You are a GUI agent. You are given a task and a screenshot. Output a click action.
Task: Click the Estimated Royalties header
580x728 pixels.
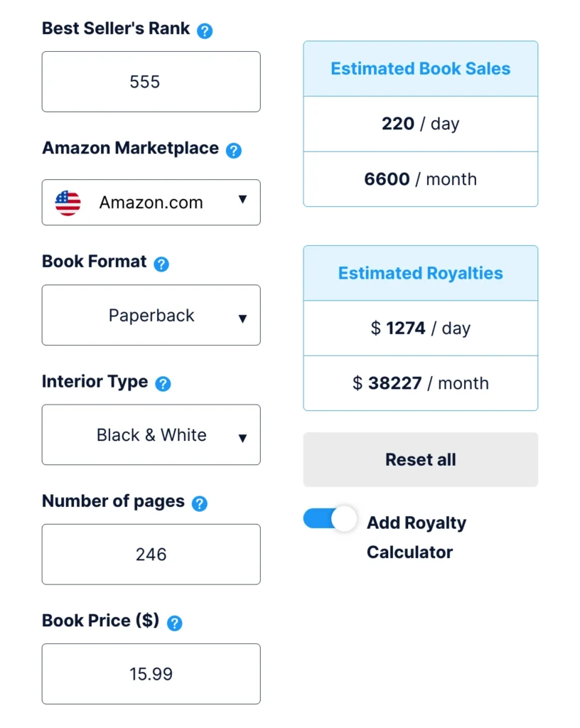(420, 273)
